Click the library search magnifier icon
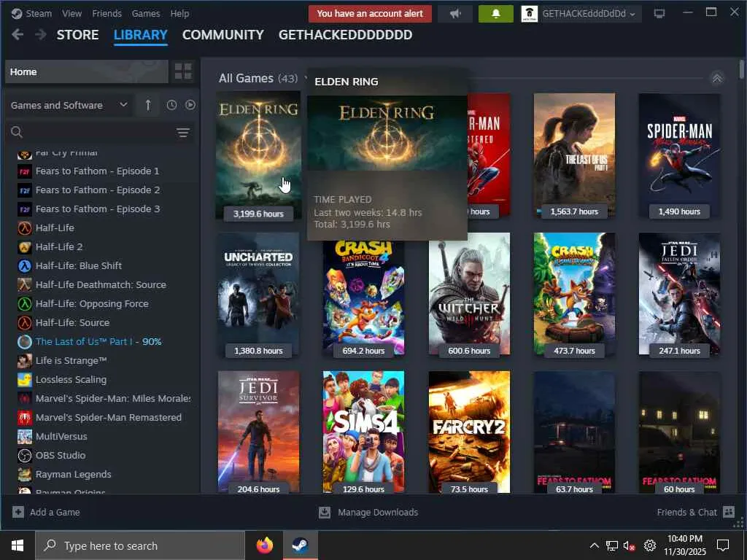Screen dimensions: 747x560 pos(17,132)
